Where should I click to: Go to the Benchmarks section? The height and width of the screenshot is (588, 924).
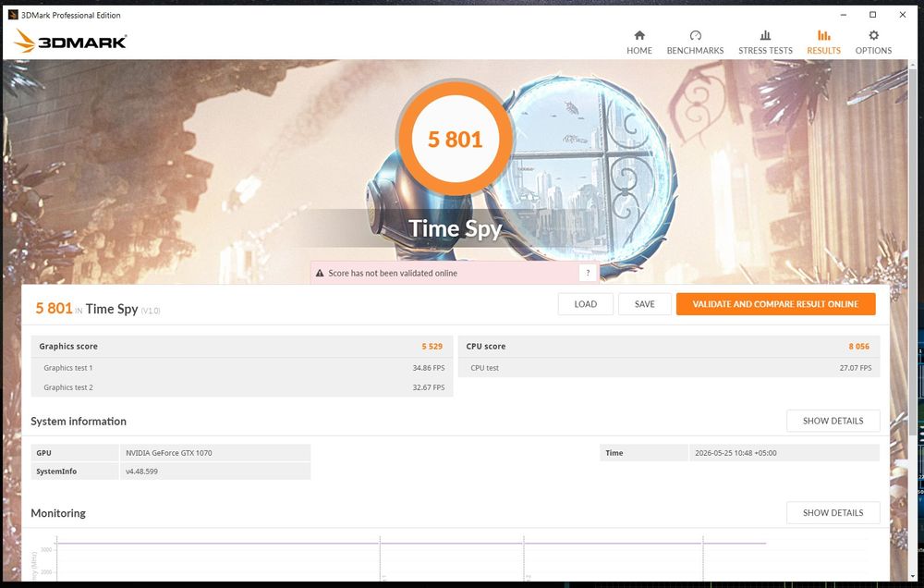695,43
